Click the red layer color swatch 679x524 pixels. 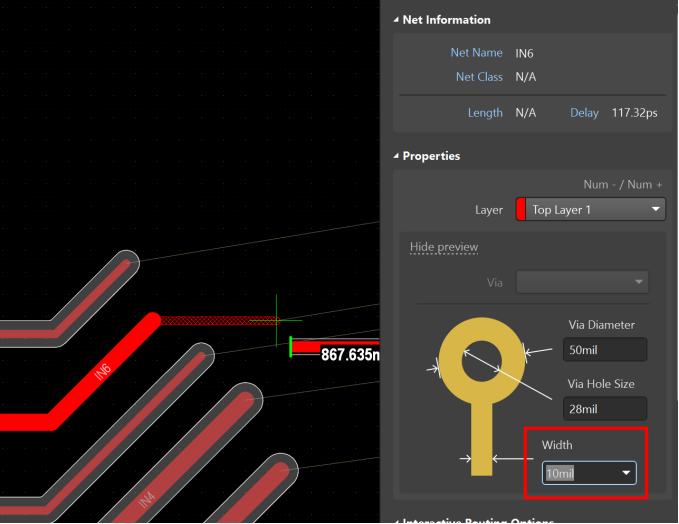[521, 209]
